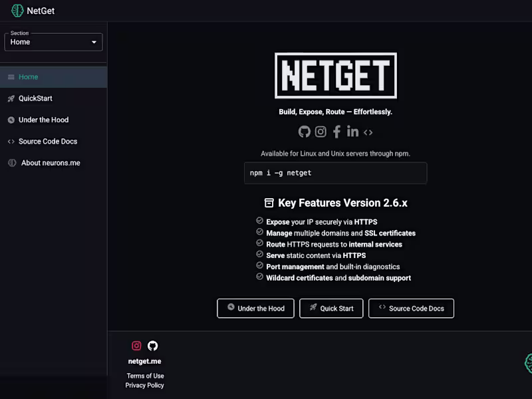The height and width of the screenshot is (399, 532).
Task: Open the Instagram icon under the tagline
Action: [320, 132]
